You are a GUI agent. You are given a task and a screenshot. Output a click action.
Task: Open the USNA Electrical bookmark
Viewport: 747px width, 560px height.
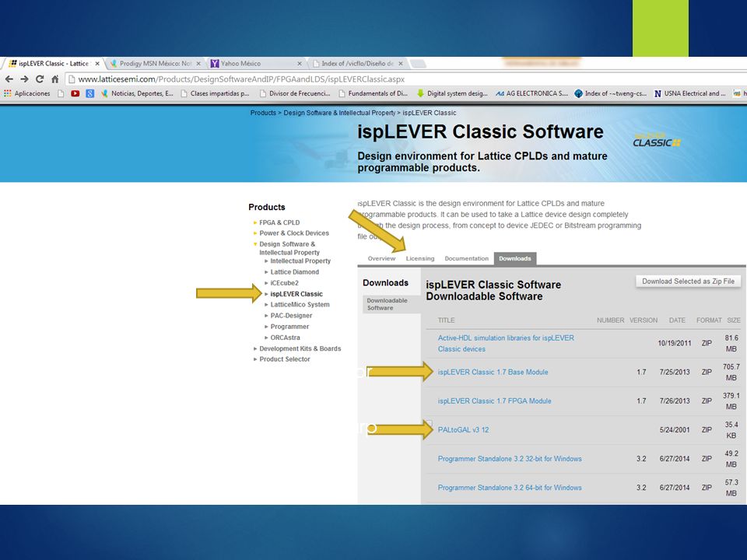pyautogui.click(x=690, y=93)
